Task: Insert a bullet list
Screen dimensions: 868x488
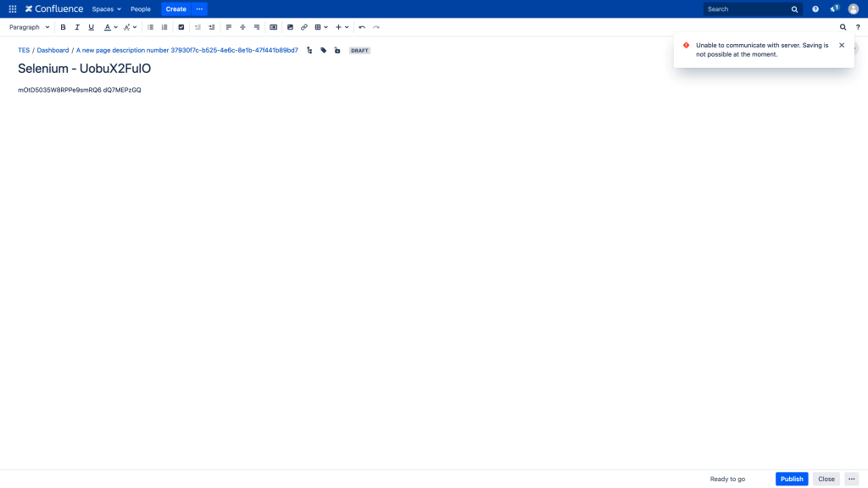Action: tap(151, 27)
